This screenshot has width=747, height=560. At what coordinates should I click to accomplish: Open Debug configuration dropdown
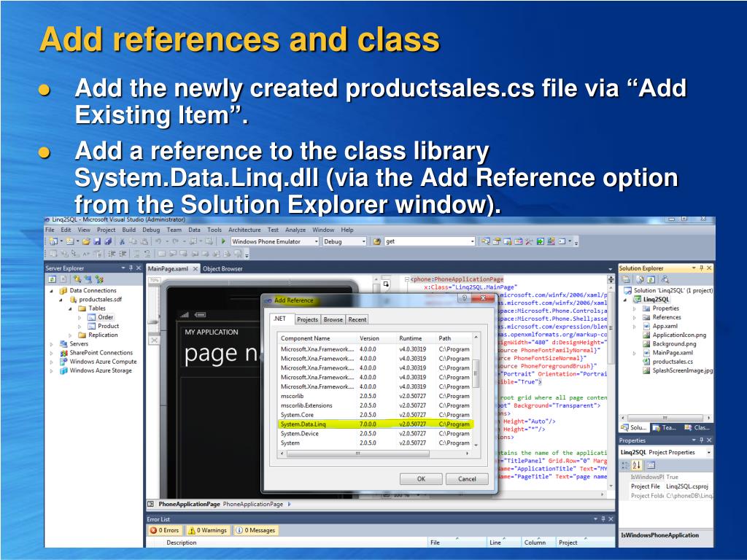[363, 241]
